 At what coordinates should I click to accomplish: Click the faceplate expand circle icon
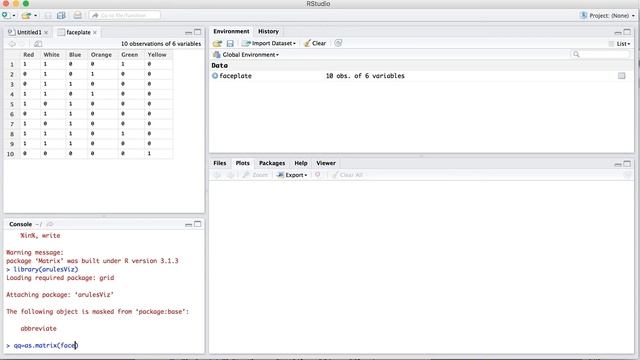[x=215, y=76]
